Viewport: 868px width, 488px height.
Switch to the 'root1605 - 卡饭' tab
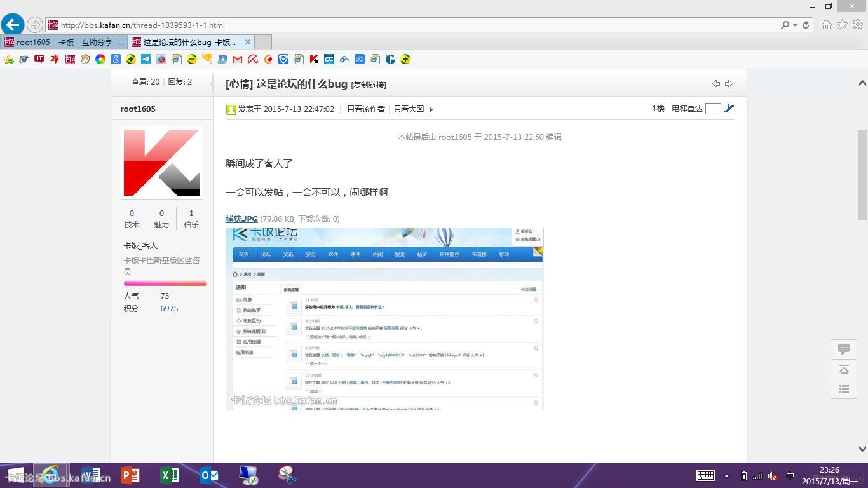point(64,42)
